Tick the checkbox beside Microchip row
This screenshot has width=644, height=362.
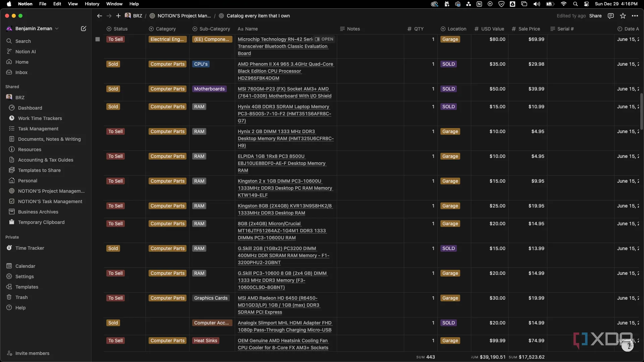pos(98,39)
